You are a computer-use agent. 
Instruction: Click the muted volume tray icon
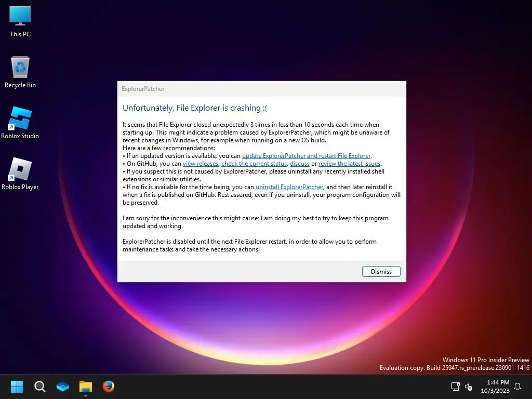tap(469, 387)
